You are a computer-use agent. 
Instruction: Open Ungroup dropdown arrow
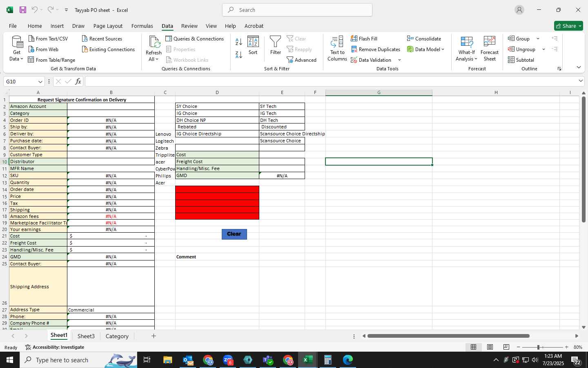click(543, 49)
